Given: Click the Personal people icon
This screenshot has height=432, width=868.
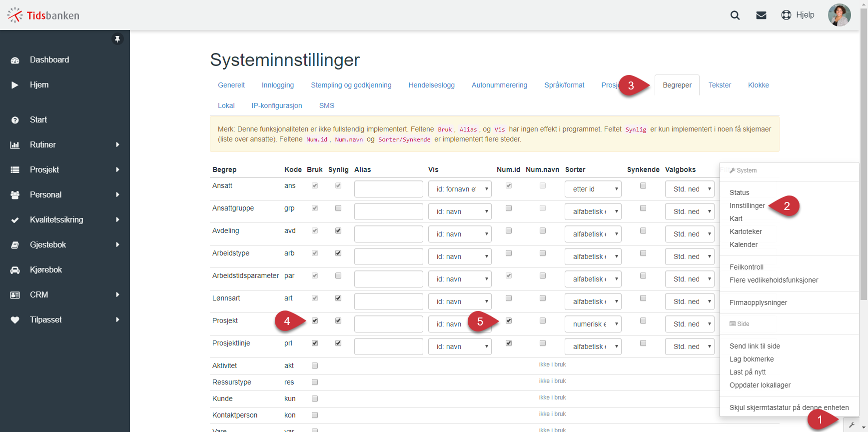Looking at the screenshot, I should 15,195.
